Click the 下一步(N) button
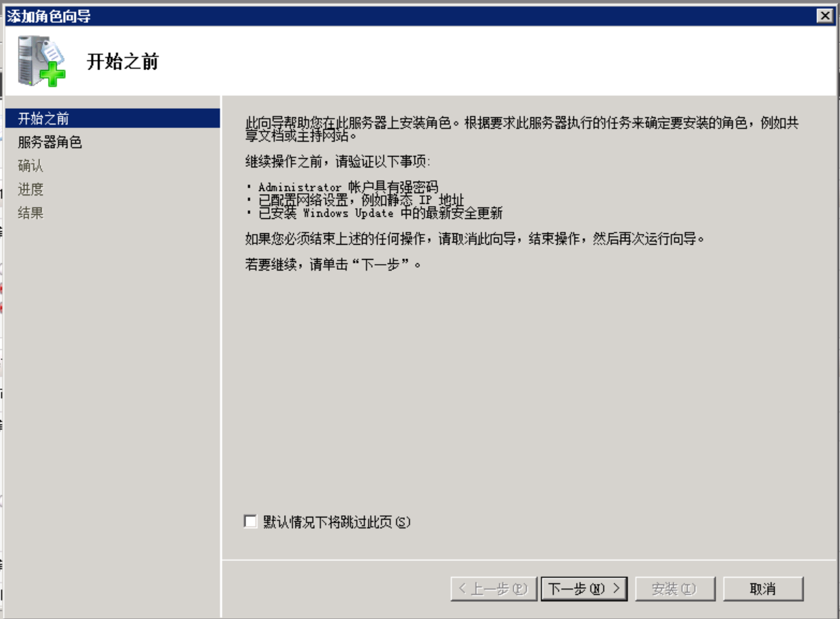The width and height of the screenshot is (840, 619). 584,589
